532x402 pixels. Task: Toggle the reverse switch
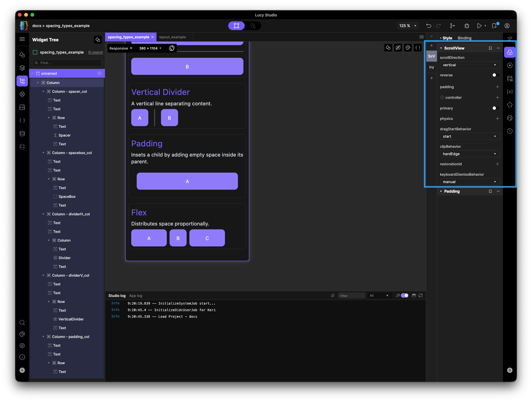tap(496, 75)
